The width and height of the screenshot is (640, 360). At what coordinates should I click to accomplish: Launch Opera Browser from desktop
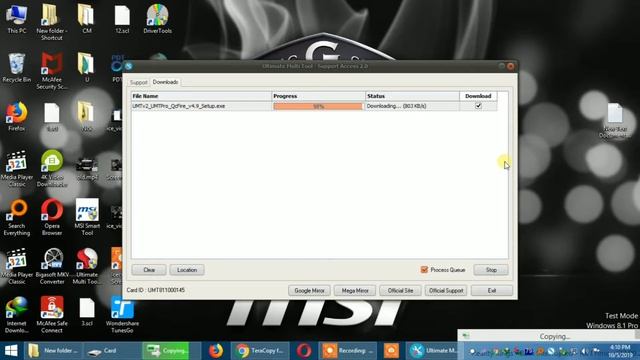point(52,218)
